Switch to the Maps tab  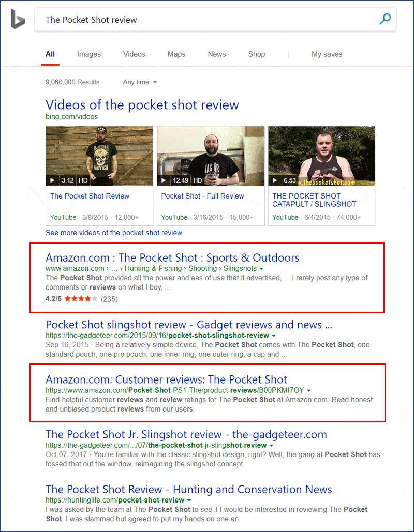pyautogui.click(x=176, y=54)
